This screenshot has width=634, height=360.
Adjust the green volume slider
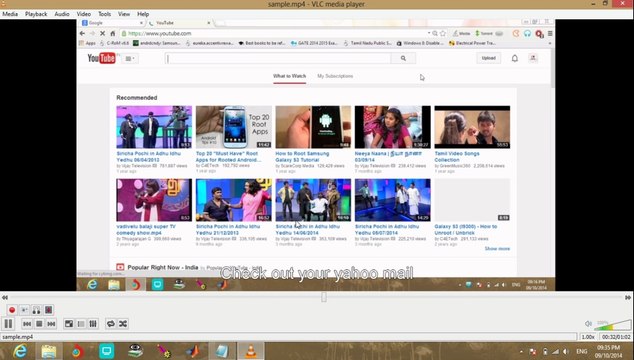612,324
